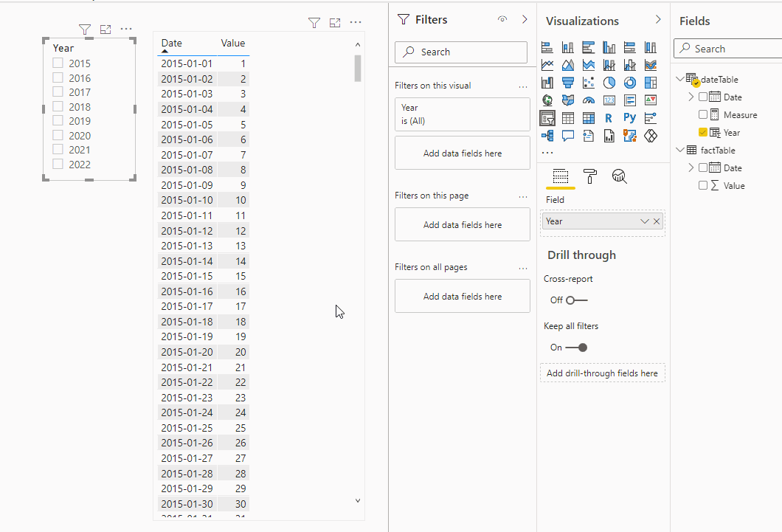Image resolution: width=782 pixels, height=532 pixels.
Task: Sort table by Date column header
Action: pos(172,44)
